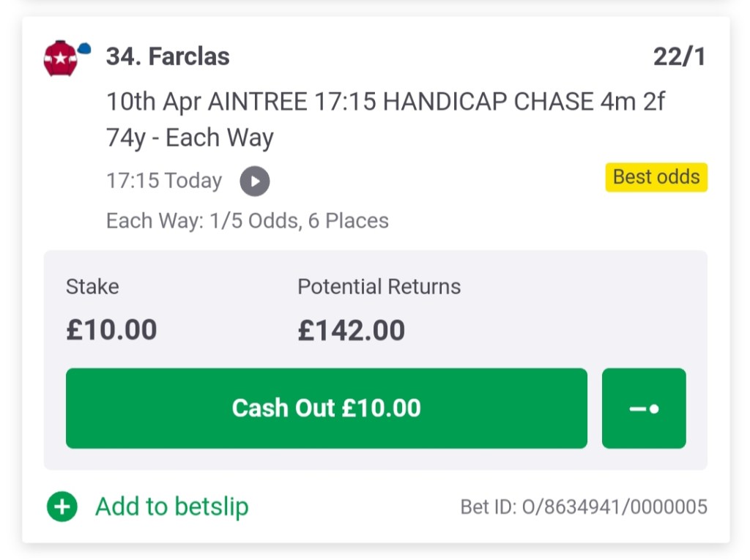This screenshot has height=560, width=750.
Task: Select the Each Way: 1/5 Odds, 6 Places text
Action: click(x=247, y=220)
